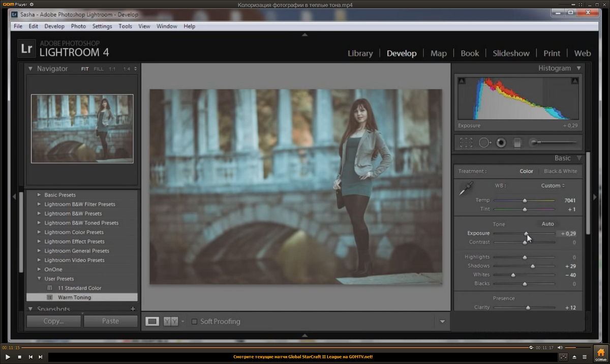610x364 pixels.
Task: Expand Lightroom Color Presets folder
Action: [39, 232]
